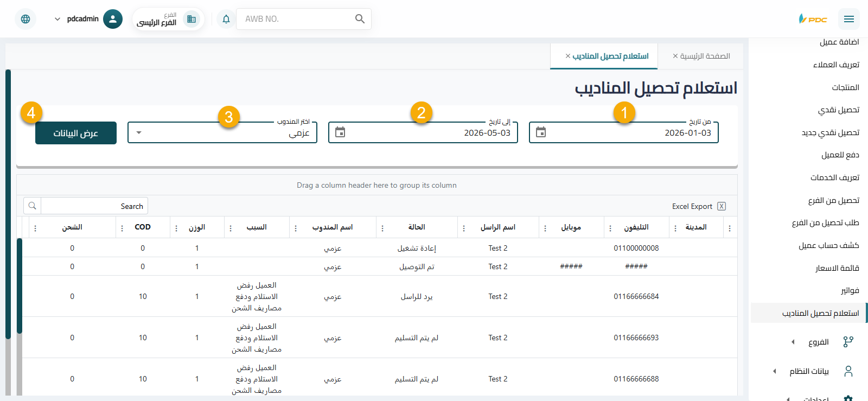Switch to the الصفحة الرئيسية tab
The image size is (868, 401).
point(705,56)
